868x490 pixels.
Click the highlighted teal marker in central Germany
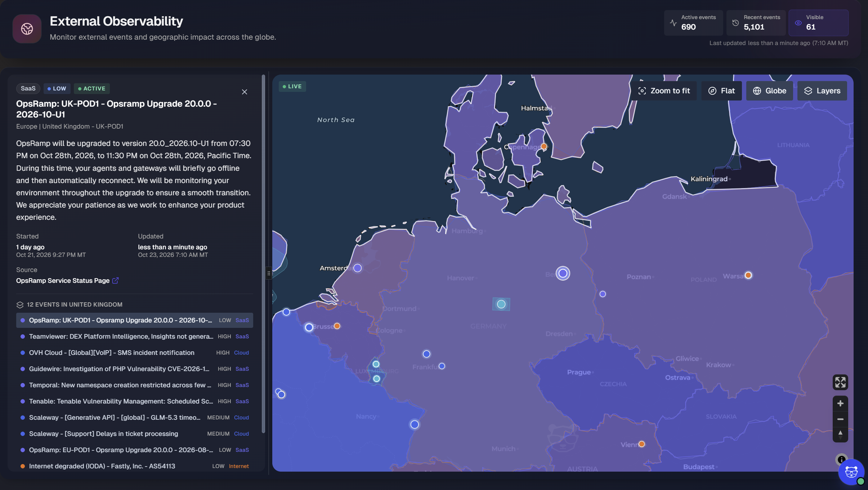(x=501, y=304)
